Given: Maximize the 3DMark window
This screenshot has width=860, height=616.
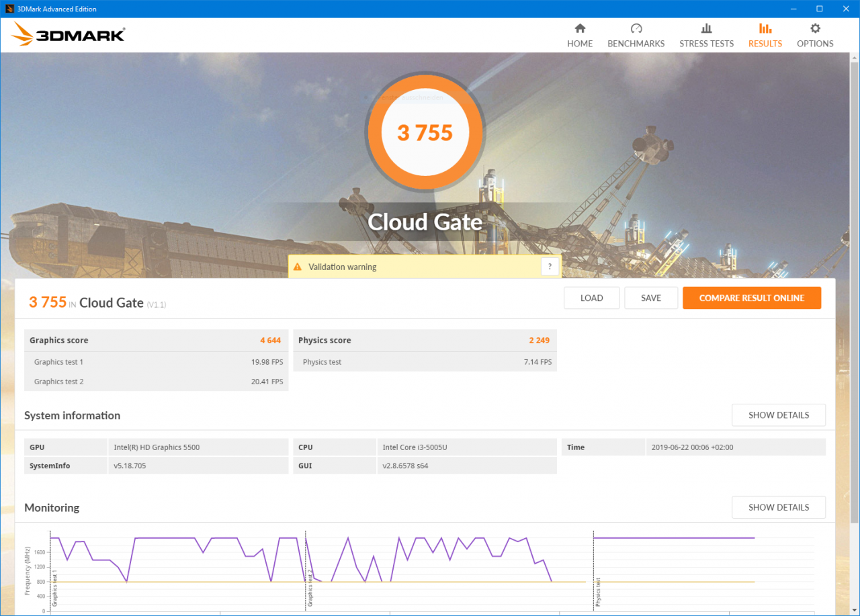Looking at the screenshot, I should [x=820, y=9].
